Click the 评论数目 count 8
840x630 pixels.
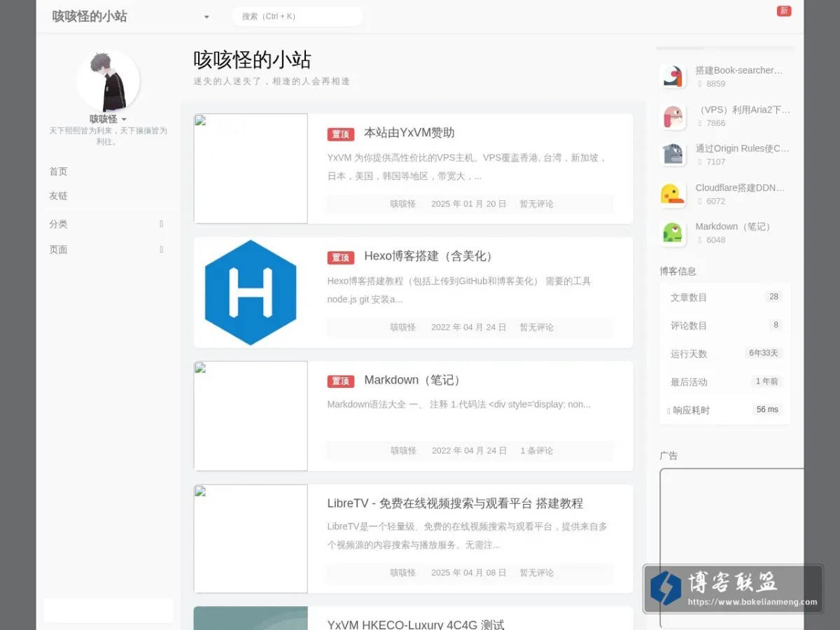[776, 325]
